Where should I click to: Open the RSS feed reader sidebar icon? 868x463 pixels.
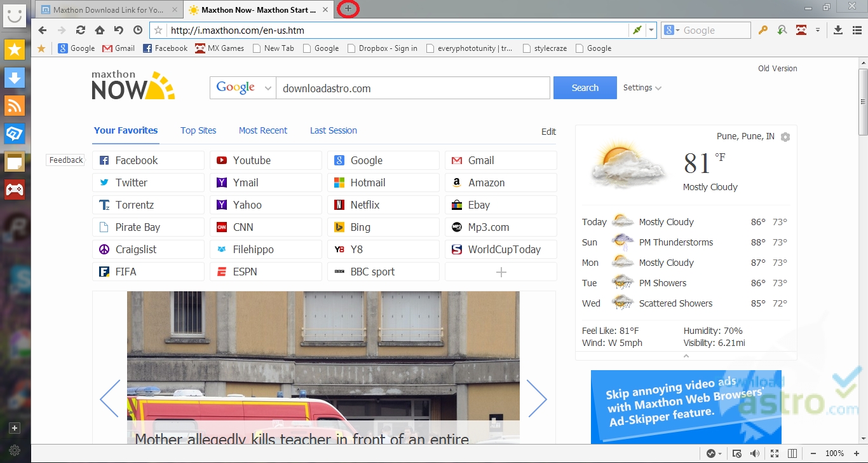[15, 106]
